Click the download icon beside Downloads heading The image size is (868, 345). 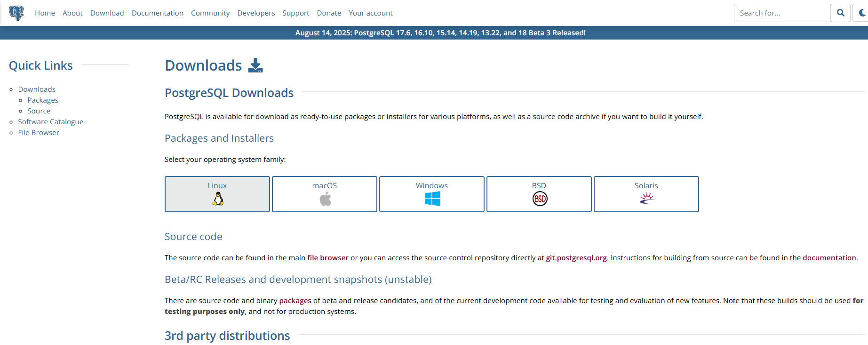pos(255,65)
